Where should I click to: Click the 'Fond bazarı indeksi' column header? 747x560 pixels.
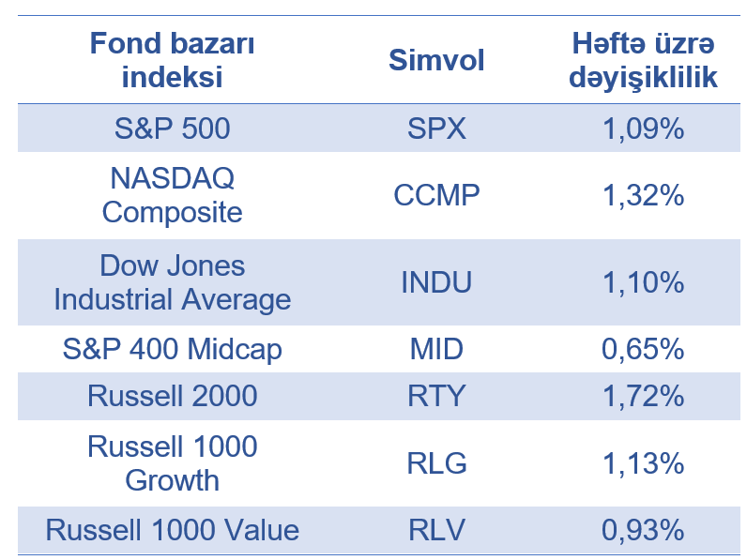point(172,60)
